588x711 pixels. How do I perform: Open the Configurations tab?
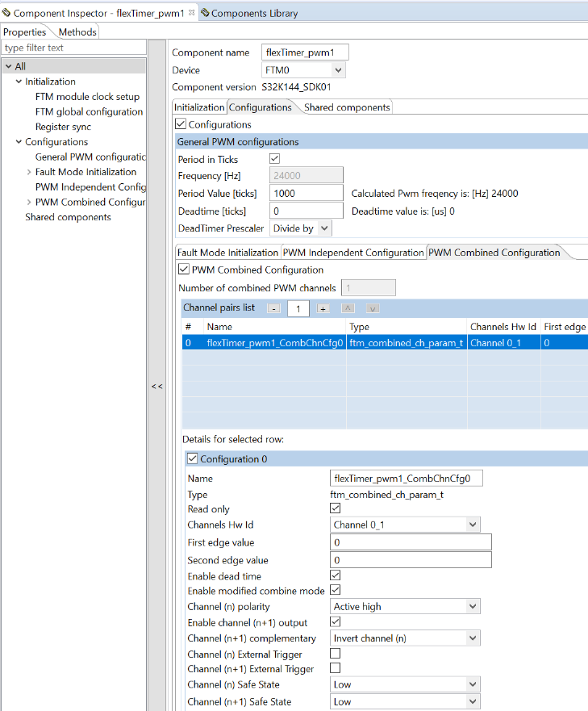(x=261, y=107)
